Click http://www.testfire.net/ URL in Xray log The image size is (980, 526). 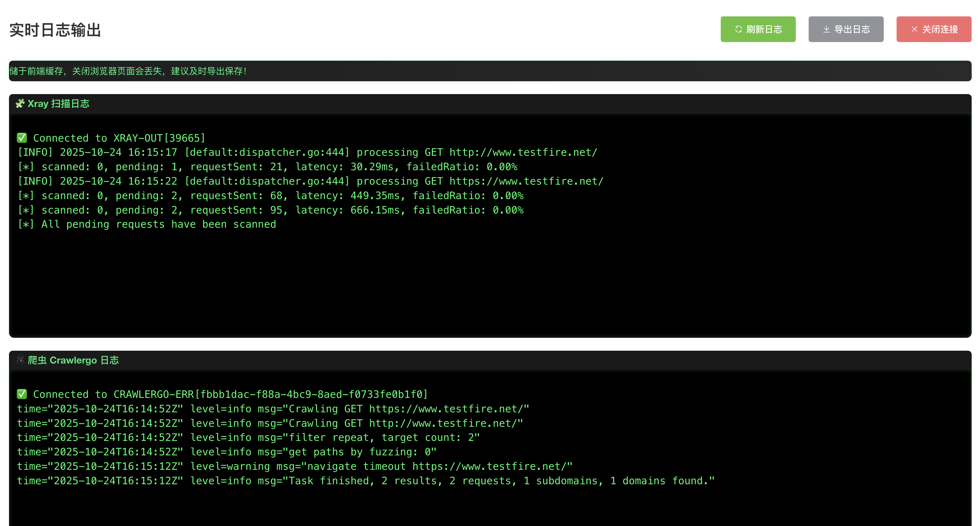tap(523, 152)
